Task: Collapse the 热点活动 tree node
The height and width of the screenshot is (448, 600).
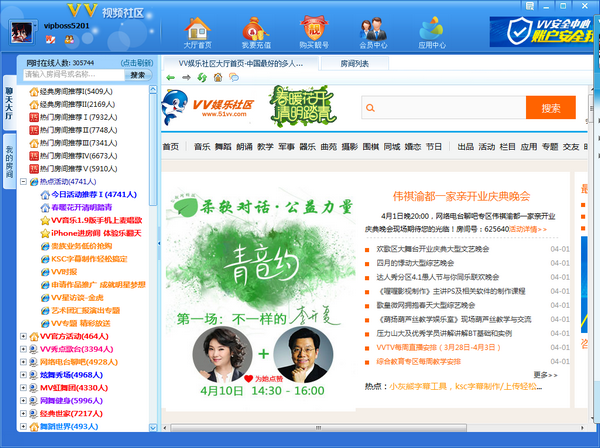Action: (x=24, y=182)
